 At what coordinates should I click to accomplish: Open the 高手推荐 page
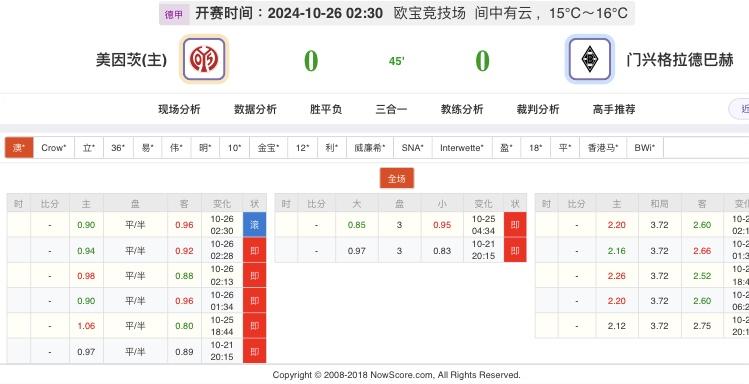tap(614, 109)
